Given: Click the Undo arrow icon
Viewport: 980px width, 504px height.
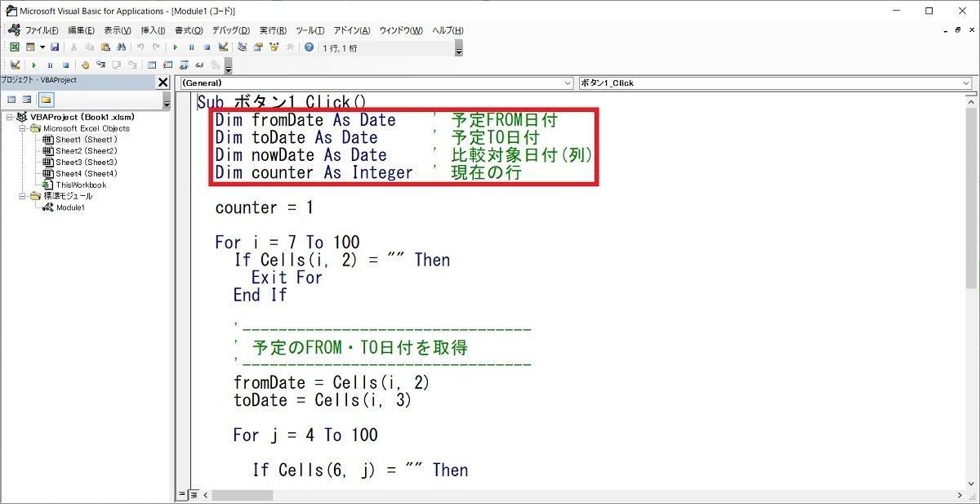Looking at the screenshot, I should click(x=140, y=47).
